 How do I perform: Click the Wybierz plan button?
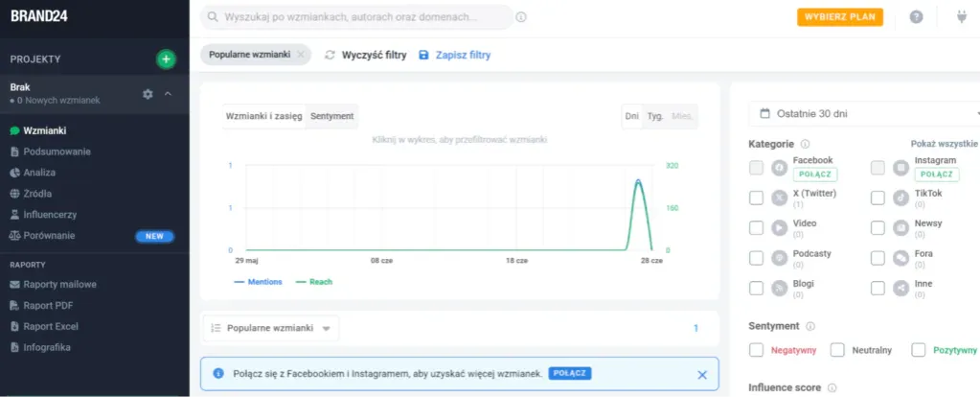[839, 17]
